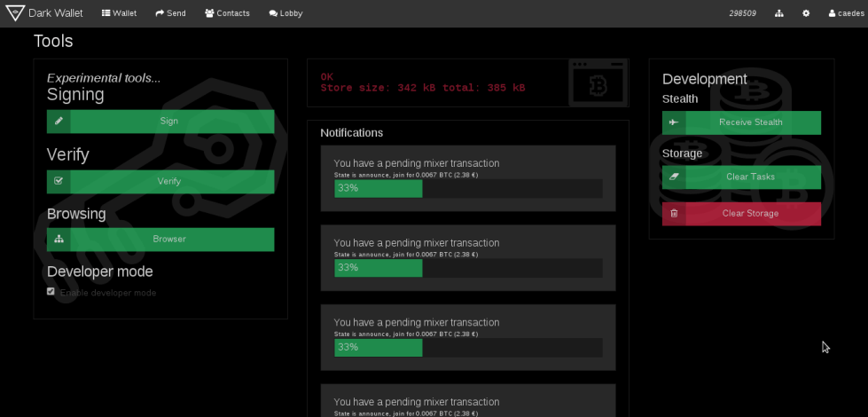
Task: Open the Wallet menu item
Action: tap(119, 13)
